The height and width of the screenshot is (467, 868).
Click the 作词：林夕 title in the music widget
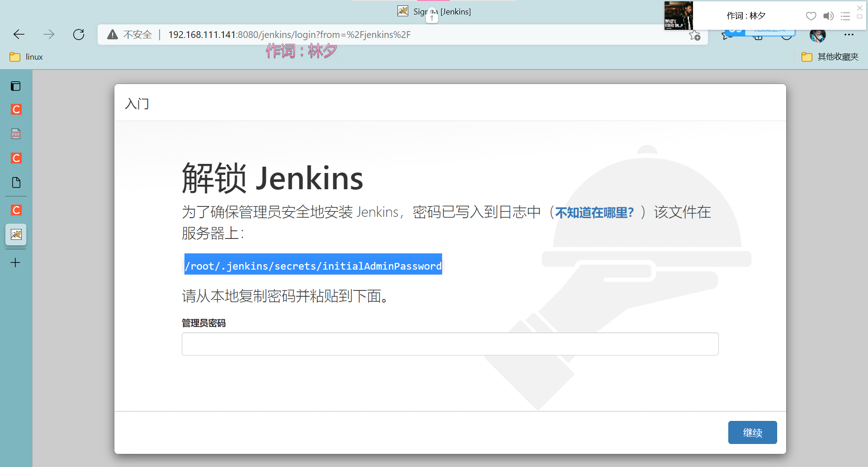point(746,16)
